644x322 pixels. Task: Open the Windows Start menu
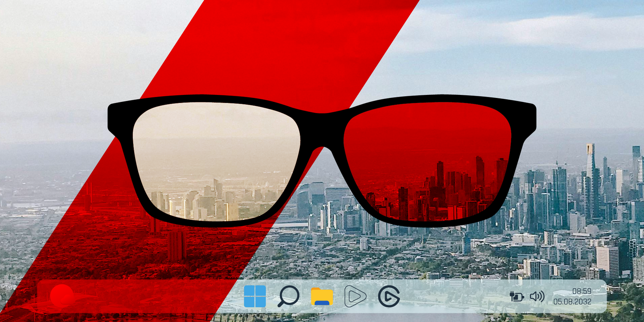click(255, 296)
